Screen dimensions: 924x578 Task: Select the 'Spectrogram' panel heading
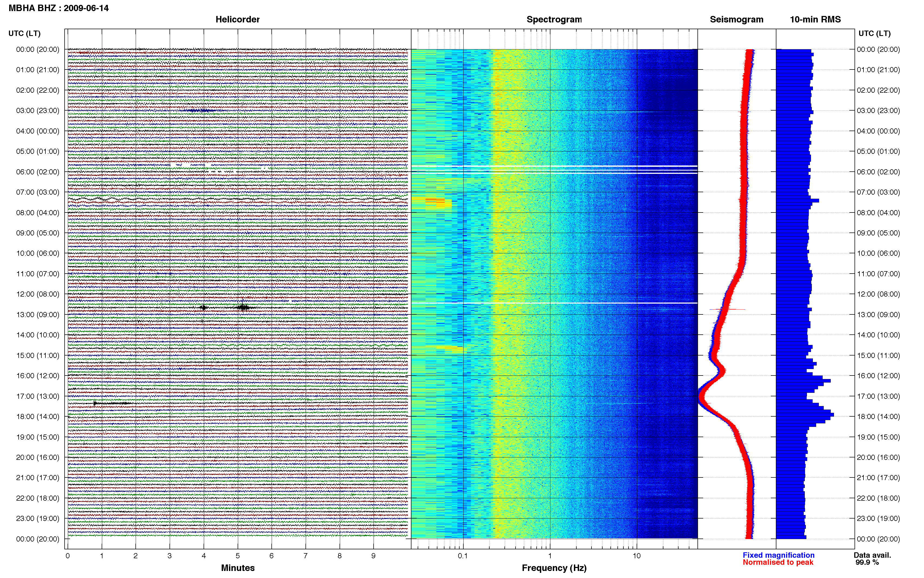554,19
